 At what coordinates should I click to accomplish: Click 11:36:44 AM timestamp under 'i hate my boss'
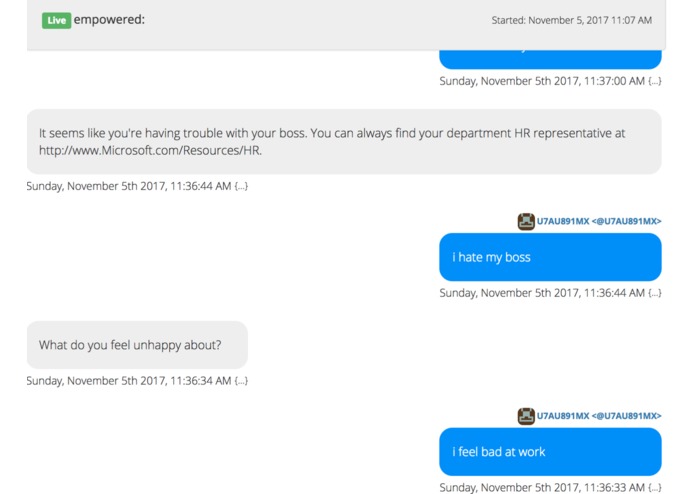[542, 293]
